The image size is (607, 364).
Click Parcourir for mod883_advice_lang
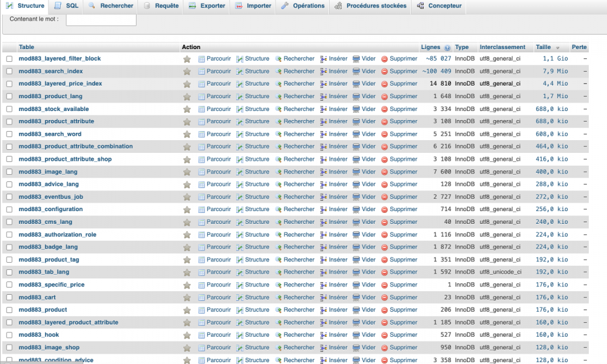tap(219, 184)
